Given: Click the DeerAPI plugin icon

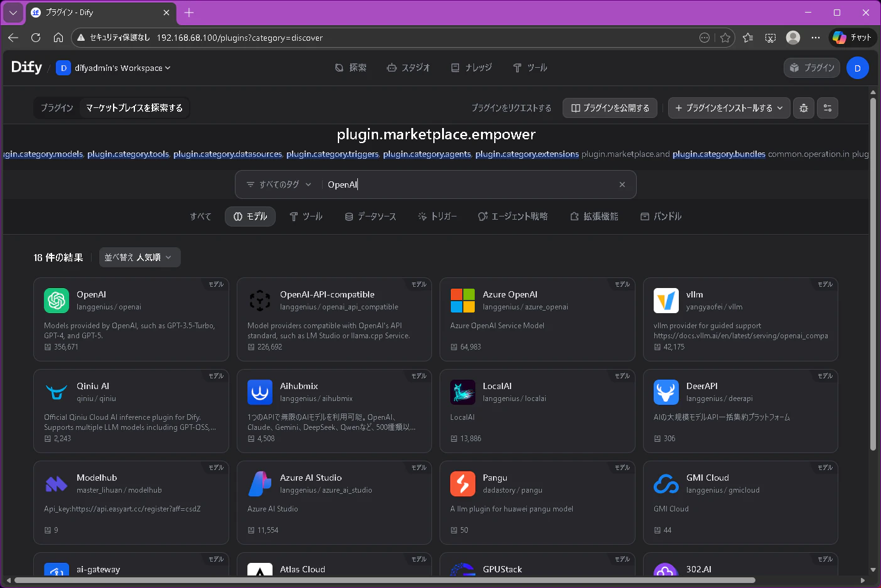Looking at the screenshot, I should click(x=666, y=392).
